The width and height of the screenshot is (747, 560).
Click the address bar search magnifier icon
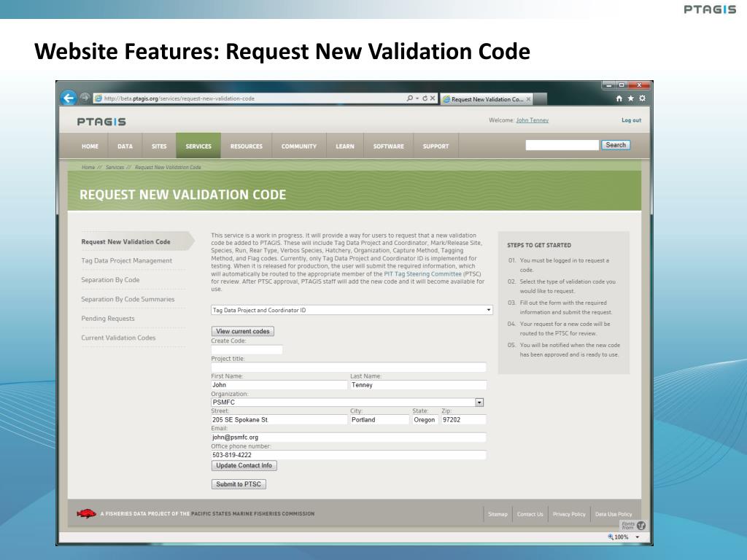click(409, 98)
